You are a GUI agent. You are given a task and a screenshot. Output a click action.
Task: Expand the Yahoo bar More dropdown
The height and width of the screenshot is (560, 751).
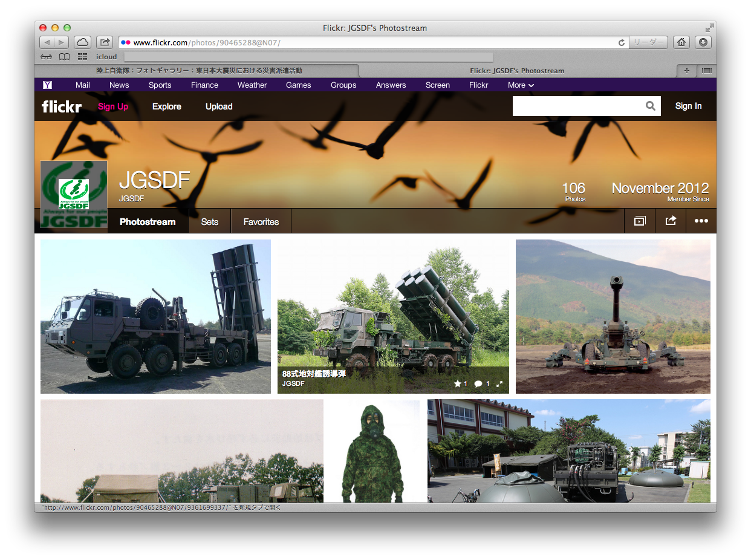tap(521, 85)
